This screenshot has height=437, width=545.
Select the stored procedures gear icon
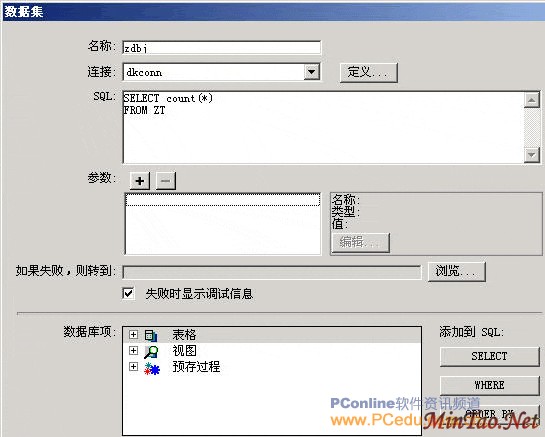click(x=152, y=368)
